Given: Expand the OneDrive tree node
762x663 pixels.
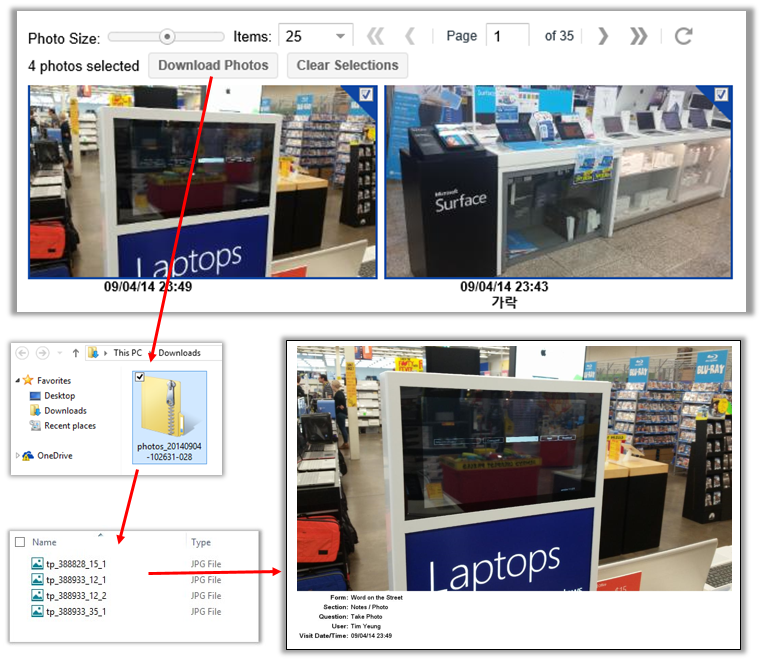Looking at the screenshot, I should [x=17, y=455].
